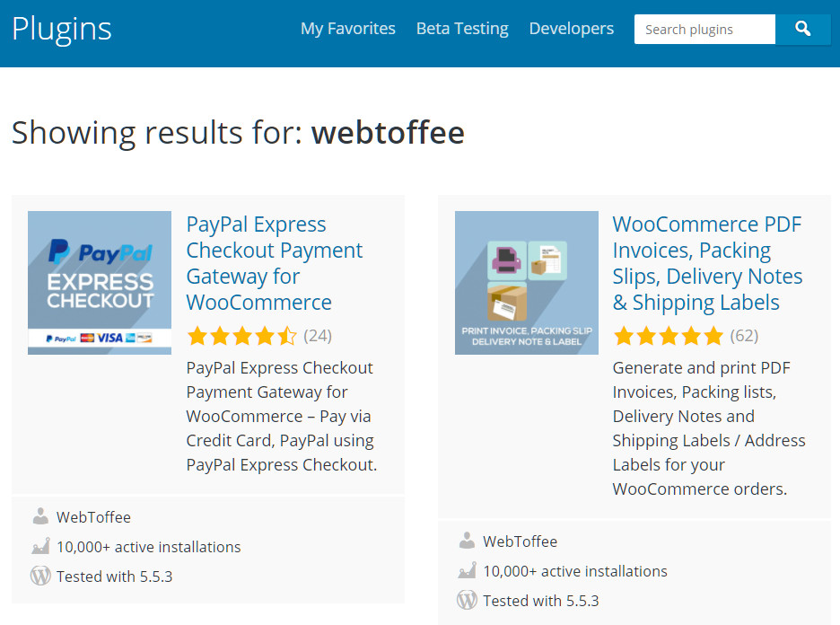Viewport: 840px width, 625px height.
Task: Click the installations chart icon under PDF Invoices plugin
Action: [x=467, y=570]
